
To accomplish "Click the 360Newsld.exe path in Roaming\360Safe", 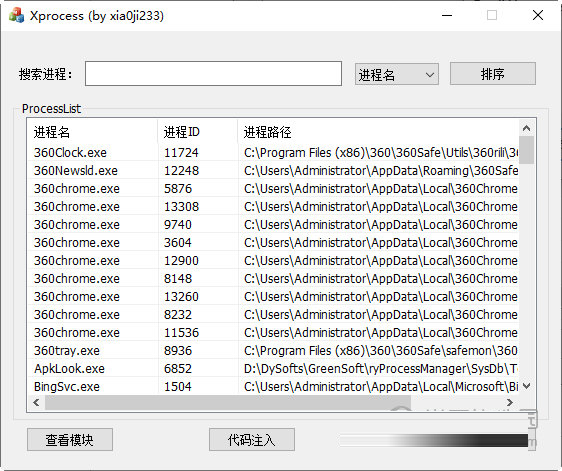I will pos(381,171).
